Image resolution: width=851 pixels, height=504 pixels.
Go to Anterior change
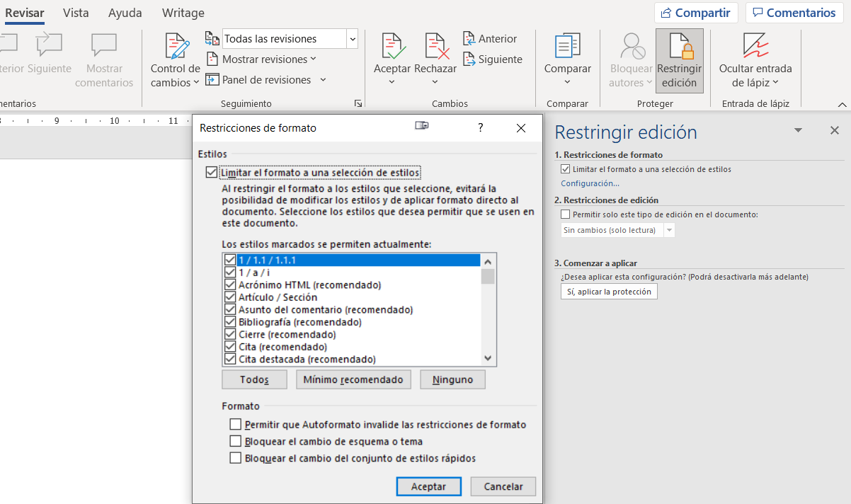click(490, 39)
